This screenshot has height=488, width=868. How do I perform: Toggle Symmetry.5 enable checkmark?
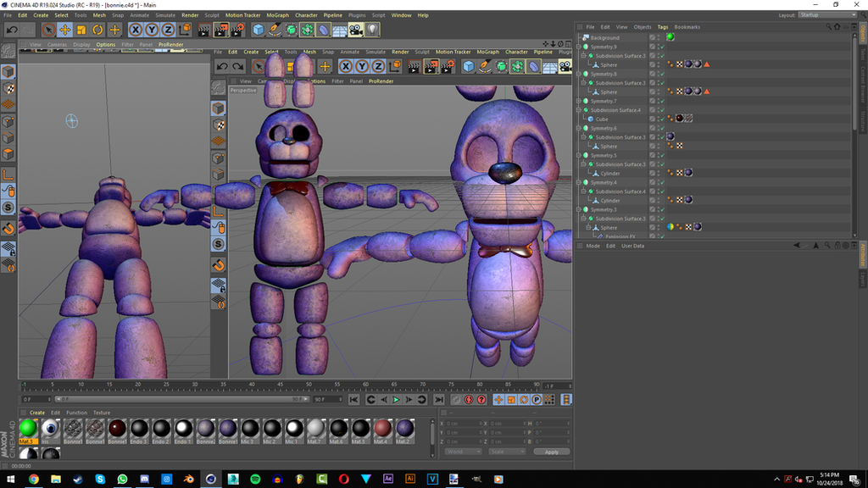tap(661, 156)
